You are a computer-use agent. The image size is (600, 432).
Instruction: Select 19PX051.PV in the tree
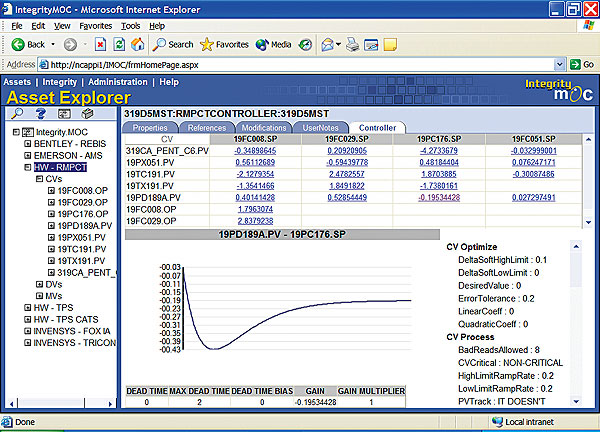pos(81,237)
